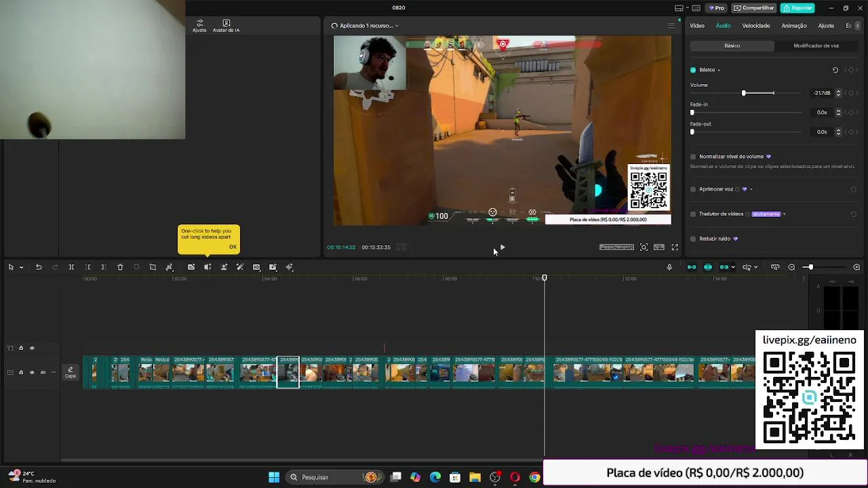Toggle the main track visibility eye

[x=32, y=372]
